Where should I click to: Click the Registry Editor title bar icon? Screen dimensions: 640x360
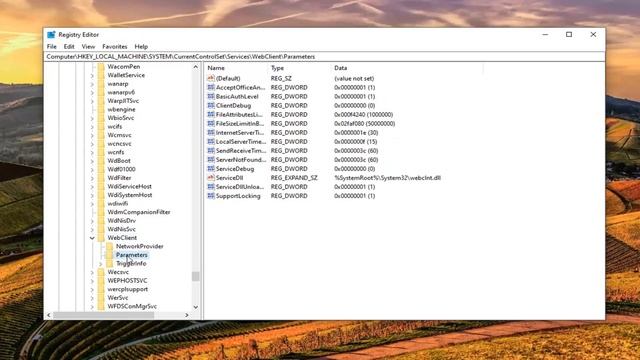pyautogui.click(x=51, y=35)
